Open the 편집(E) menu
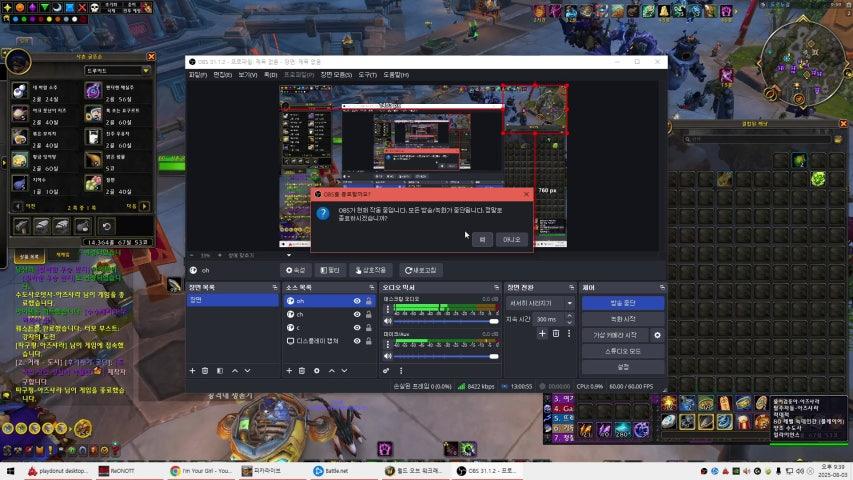This screenshot has width=853, height=480. tap(222, 75)
